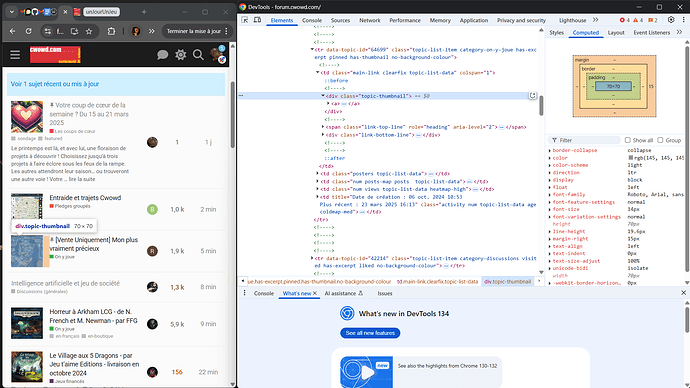
Task: Open topic Horreur à Arkham LCG
Action: [93, 316]
